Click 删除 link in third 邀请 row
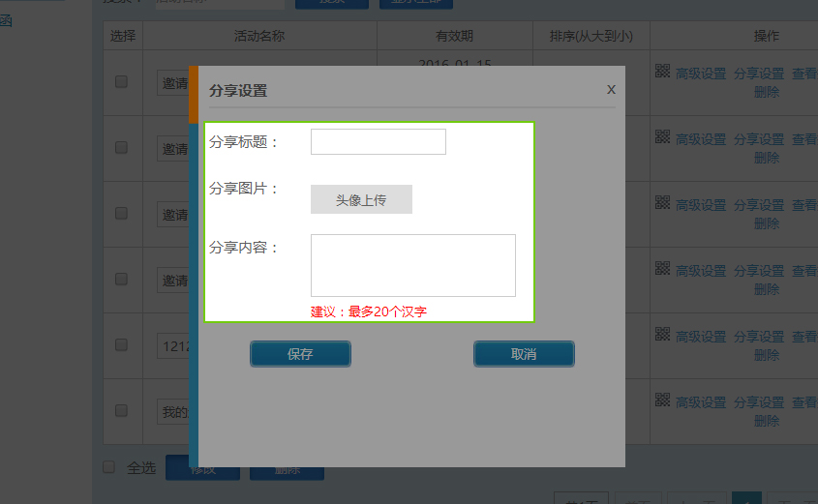818x504 pixels. click(767, 223)
